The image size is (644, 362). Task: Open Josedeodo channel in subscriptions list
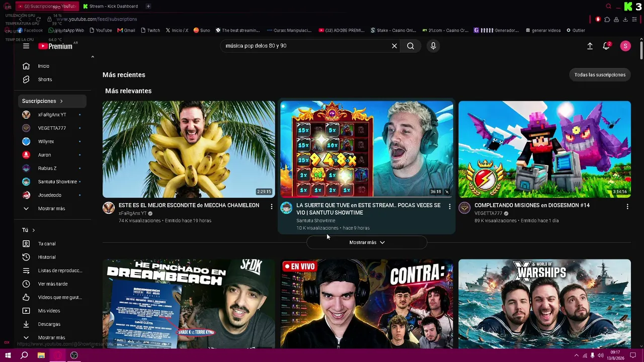click(52, 195)
